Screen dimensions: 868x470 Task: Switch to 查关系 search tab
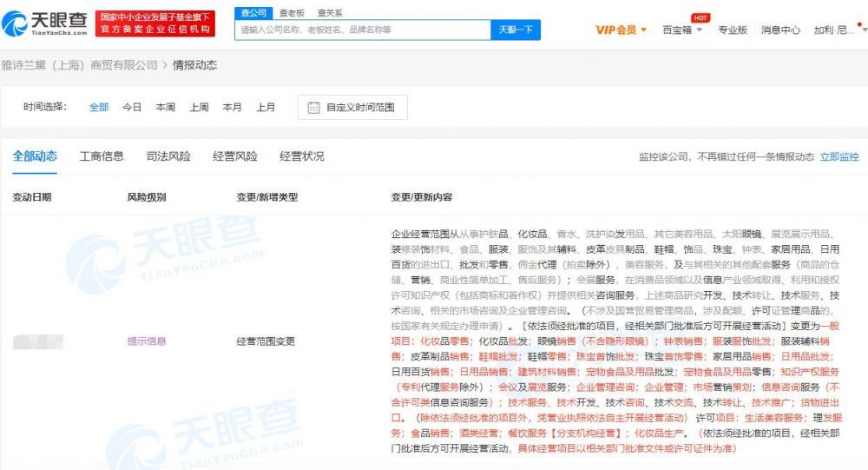(x=330, y=13)
